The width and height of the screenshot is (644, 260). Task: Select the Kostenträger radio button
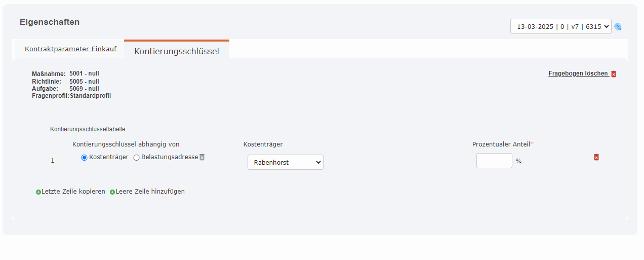click(84, 158)
